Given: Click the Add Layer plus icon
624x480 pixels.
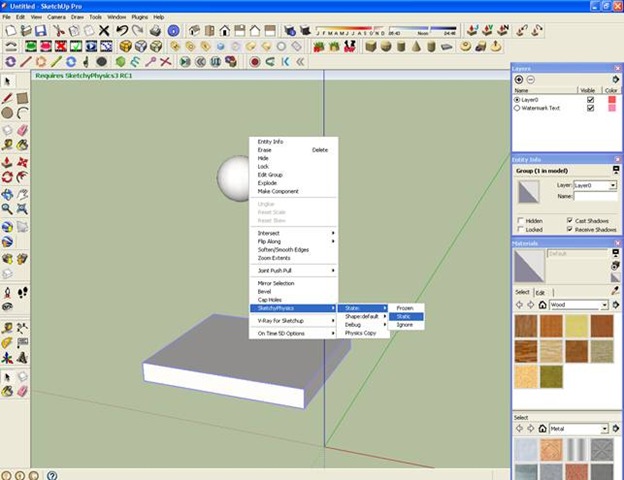Looking at the screenshot, I should (x=518, y=79).
